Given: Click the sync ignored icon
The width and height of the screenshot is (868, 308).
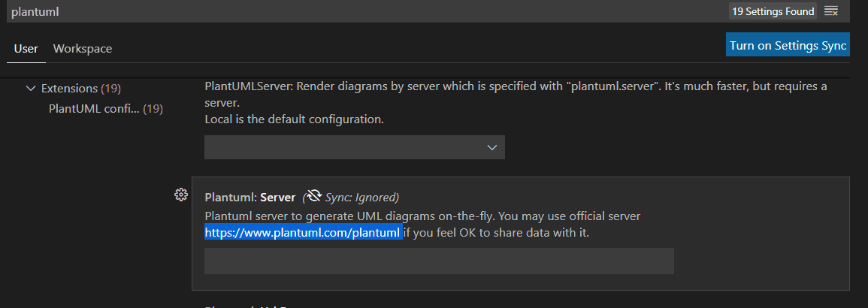Looking at the screenshot, I should [x=313, y=197].
